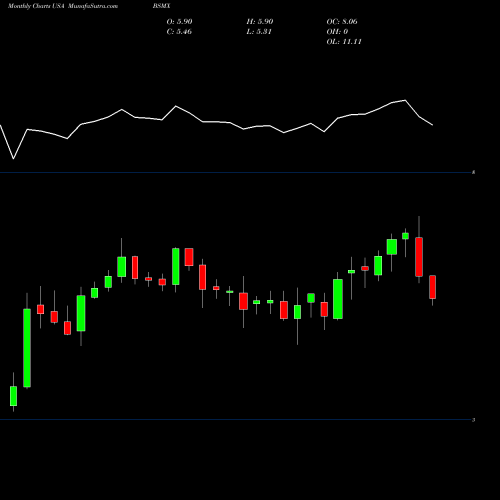Click the price axis label '3'
Screen dimensions: 500x500
[473, 420]
